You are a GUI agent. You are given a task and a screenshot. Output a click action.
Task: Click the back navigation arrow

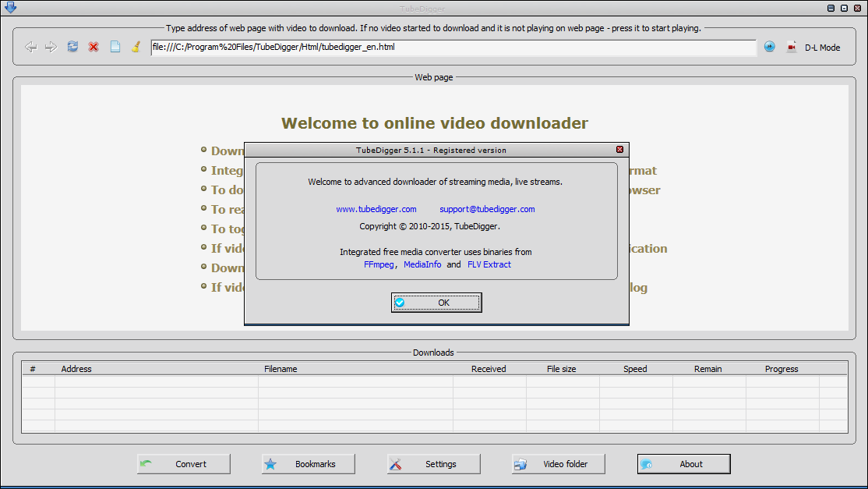click(31, 47)
